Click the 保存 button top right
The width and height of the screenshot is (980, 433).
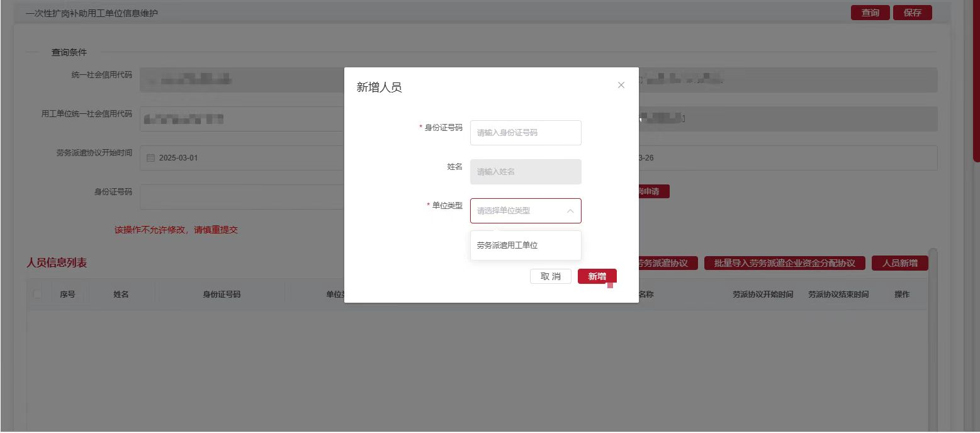(913, 12)
